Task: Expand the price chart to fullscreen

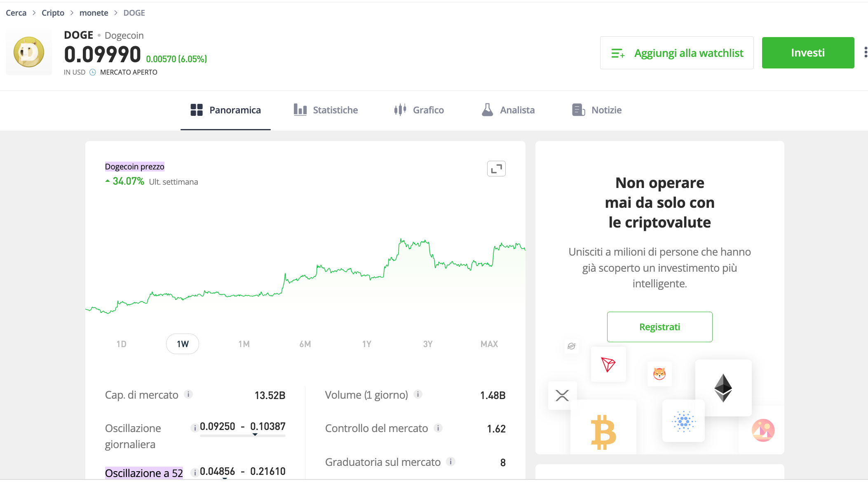Action: [496, 169]
